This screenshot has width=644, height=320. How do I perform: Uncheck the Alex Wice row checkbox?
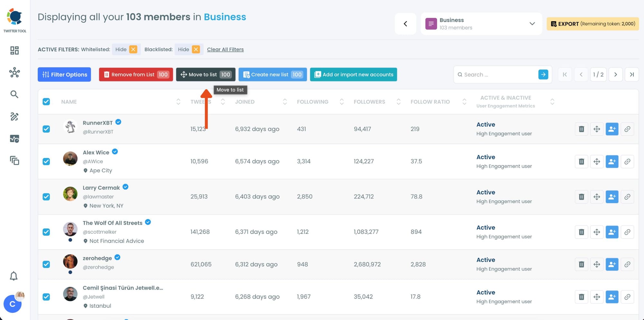[46, 161]
